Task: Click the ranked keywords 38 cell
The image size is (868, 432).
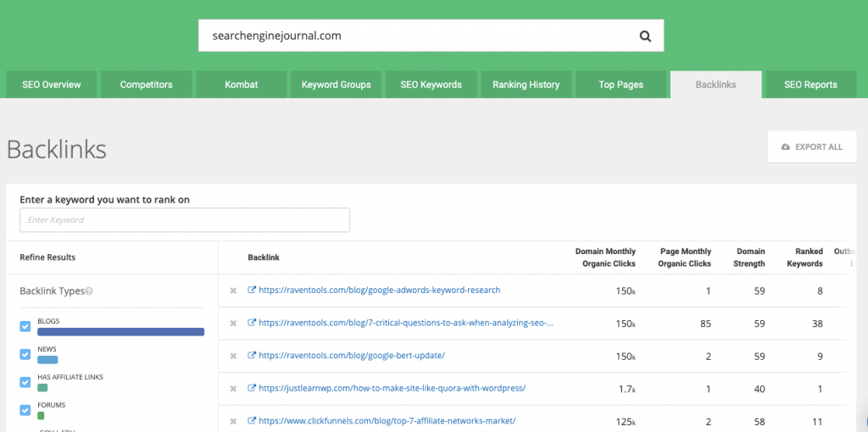Action: click(817, 324)
